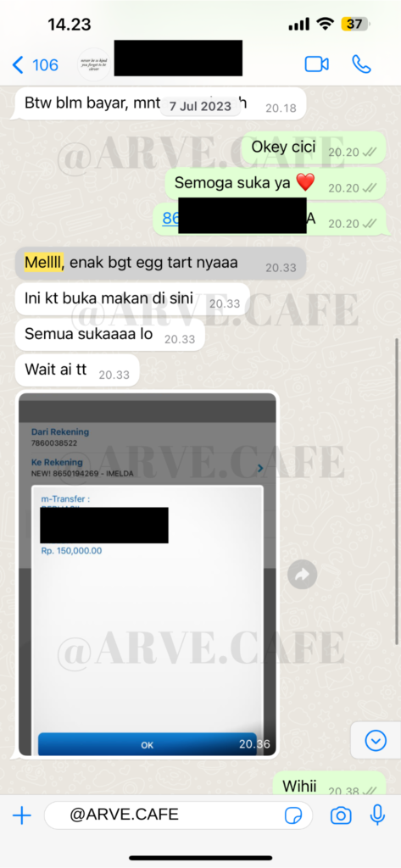Tap the message text input field
The image size is (401, 868).
pyautogui.click(x=178, y=815)
